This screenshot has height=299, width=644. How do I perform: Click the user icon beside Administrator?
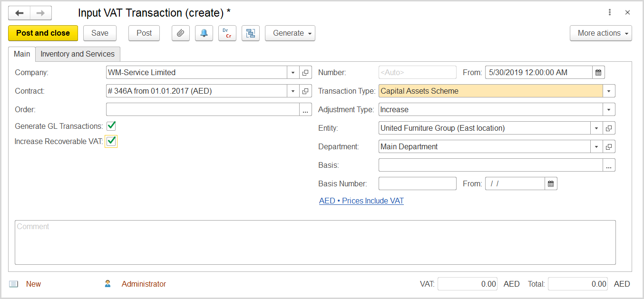107,284
